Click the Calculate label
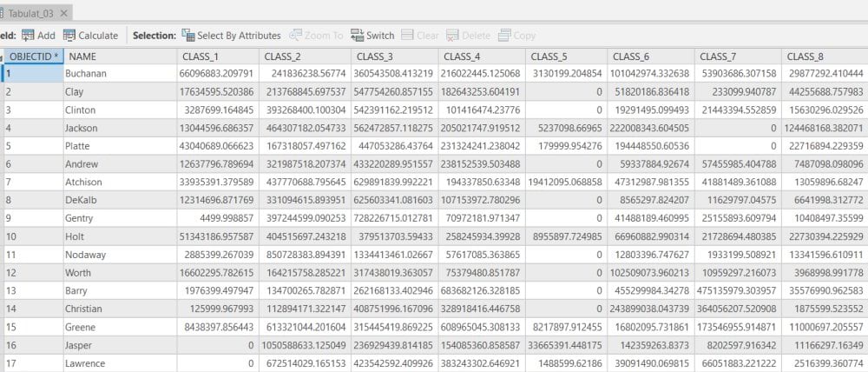Viewport: 868px width, 372px height. (x=98, y=36)
